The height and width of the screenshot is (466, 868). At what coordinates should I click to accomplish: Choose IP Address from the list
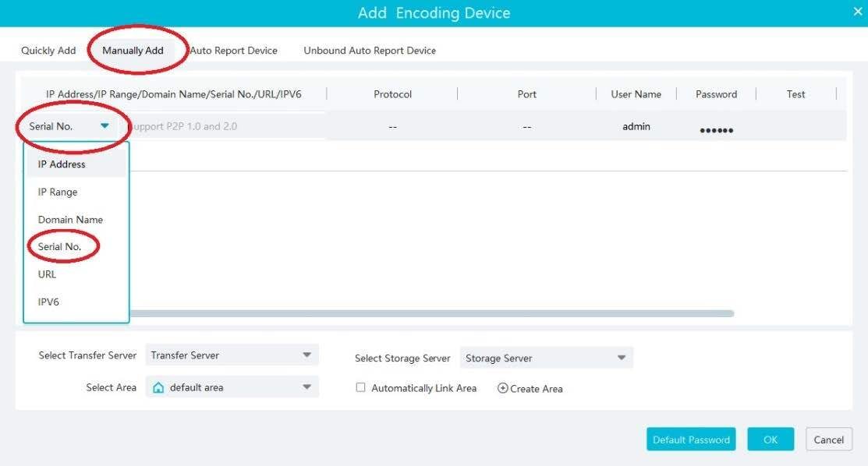pos(76,164)
